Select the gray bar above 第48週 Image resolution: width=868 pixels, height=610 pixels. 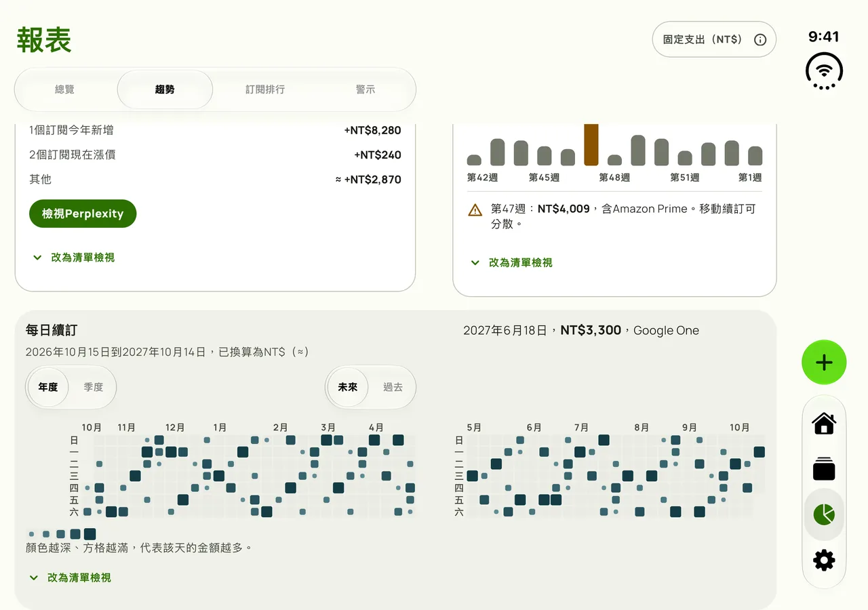(x=614, y=160)
